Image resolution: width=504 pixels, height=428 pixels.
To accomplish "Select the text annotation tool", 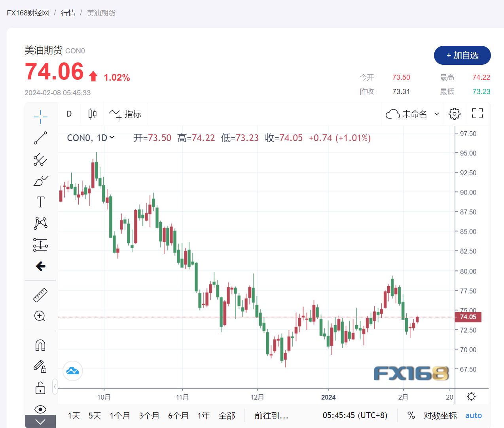I will click(x=40, y=202).
